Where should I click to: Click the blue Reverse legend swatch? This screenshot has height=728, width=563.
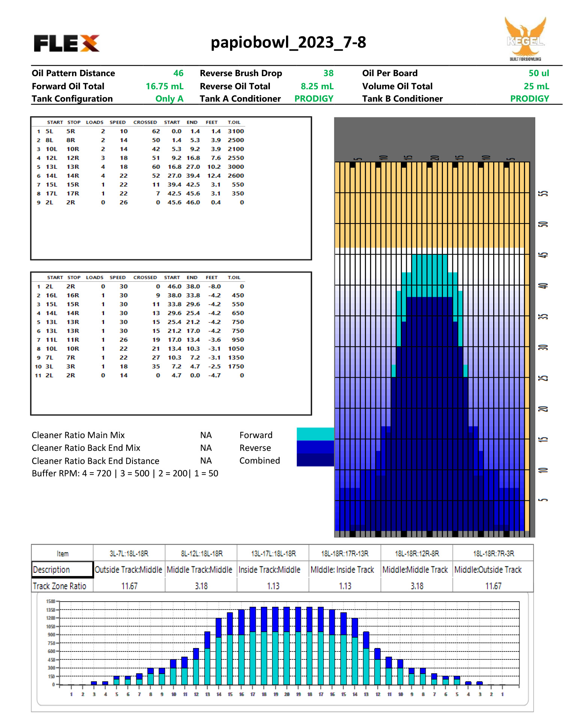coord(315,447)
